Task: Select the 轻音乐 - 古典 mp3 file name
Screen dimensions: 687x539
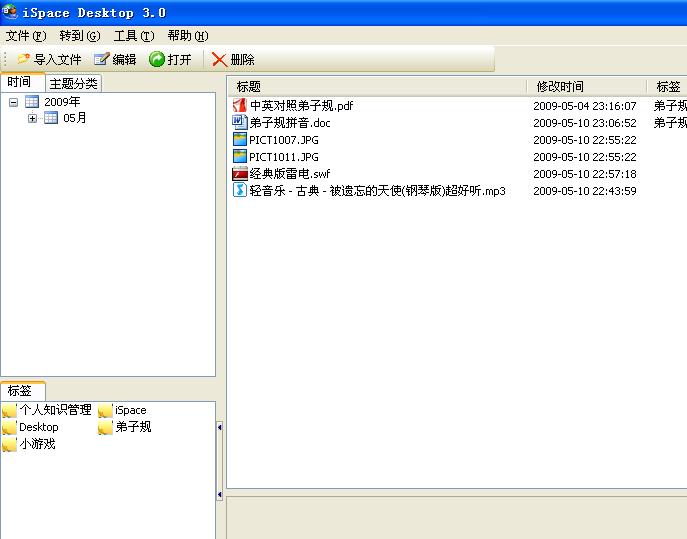Action: [x=377, y=191]
